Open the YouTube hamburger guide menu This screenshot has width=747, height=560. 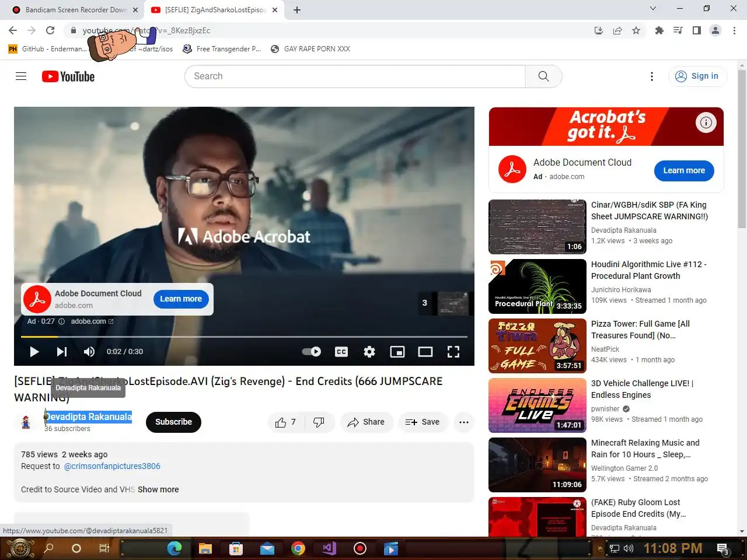coord(21,76)
